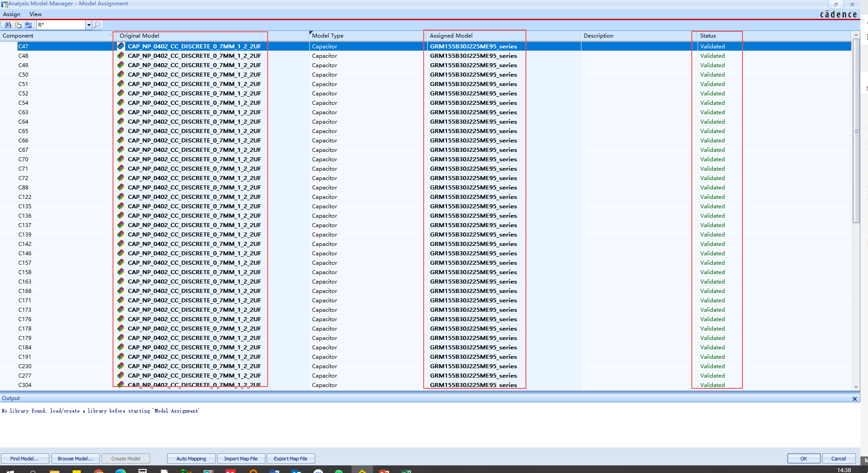Open the filter pattern dropdown next to R*
The height and width of the screenshot is (473, 868).
(88, 25)
